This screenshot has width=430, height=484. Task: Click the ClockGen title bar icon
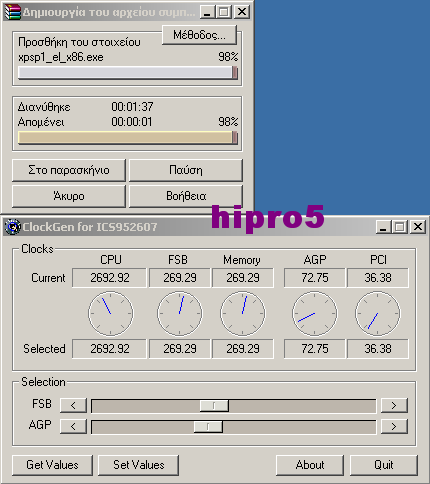click(x=13, y=227)
